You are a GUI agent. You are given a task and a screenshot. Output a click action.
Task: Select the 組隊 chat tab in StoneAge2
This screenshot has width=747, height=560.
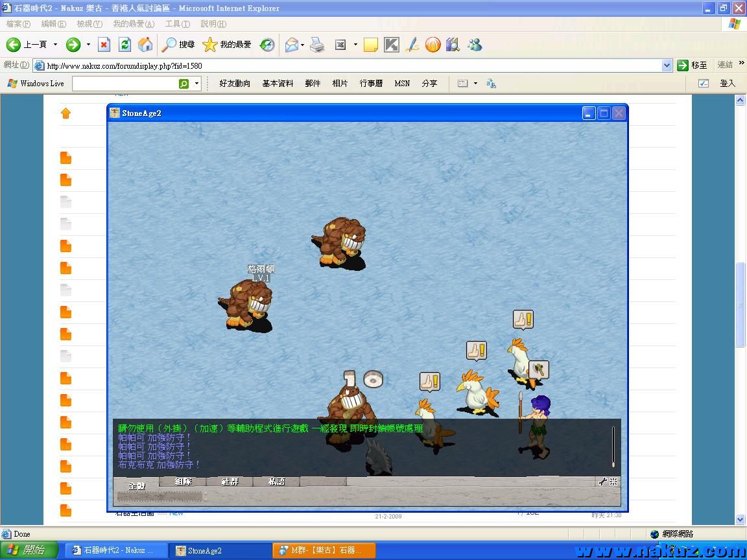[x=184, y=482]
